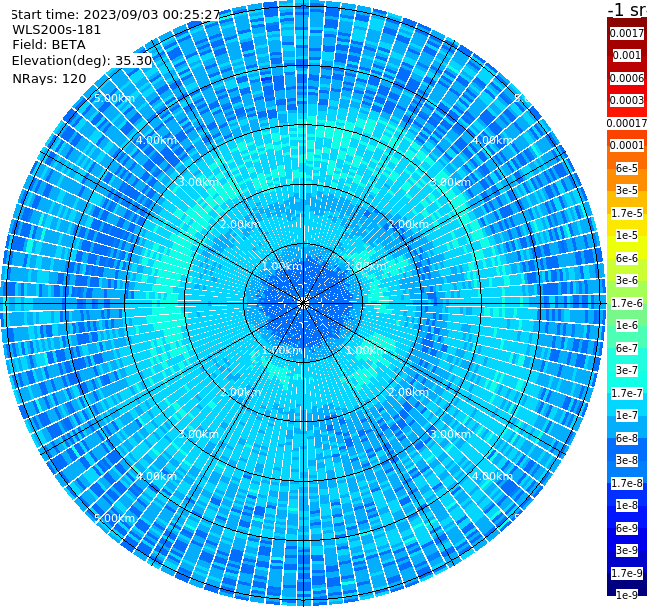Click the 1.7e-7 cyan colorbar label
The image size is (647, 607).
[x=627, y=393]
